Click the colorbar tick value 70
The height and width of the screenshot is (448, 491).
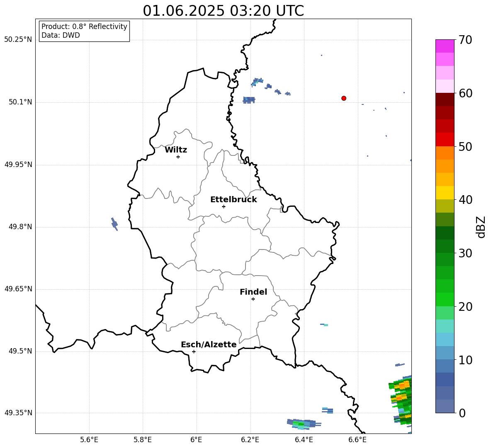(465, 40)
